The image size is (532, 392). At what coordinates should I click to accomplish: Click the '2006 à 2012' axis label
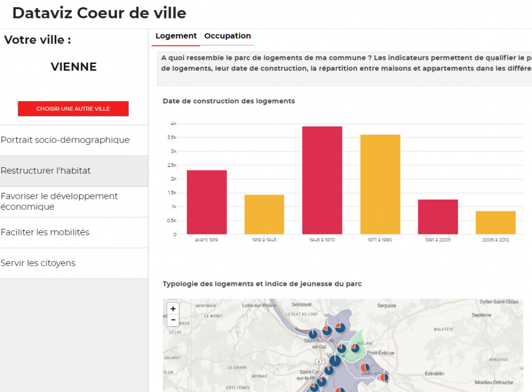coord(496,240)
